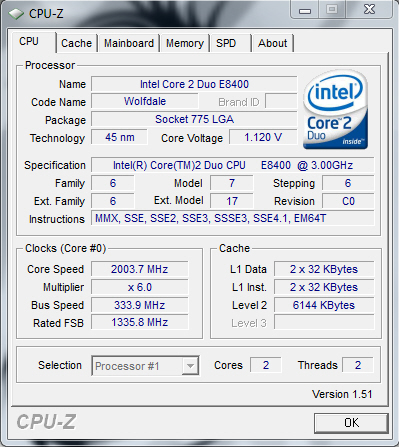
Task: Click the Stepping value field
Action: pyautogui.click(x=348, y=183)
